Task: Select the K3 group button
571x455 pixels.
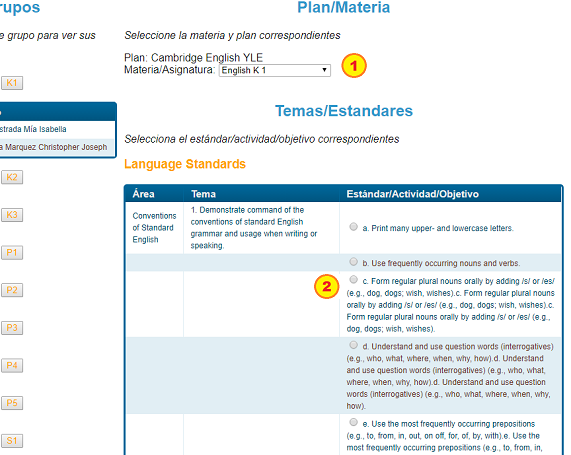Action: click(x=12, y=215)
